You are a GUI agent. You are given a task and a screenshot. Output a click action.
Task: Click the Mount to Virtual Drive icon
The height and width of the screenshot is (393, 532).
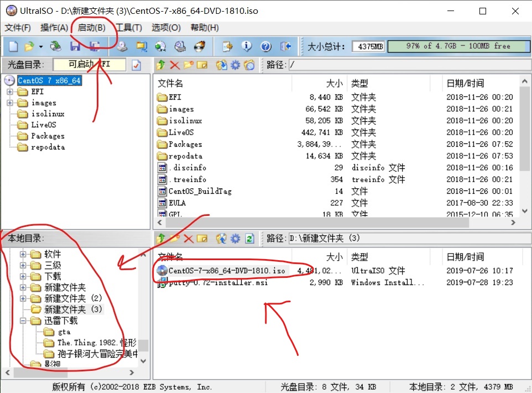(180, 46)
